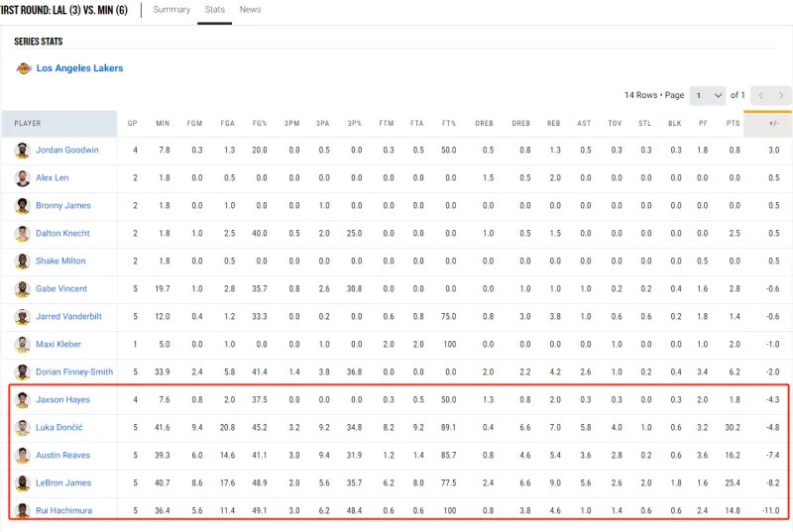Screen dimensions: 793x532
Task: Click Rui Hachimura's headshot
Action: point(22,510)
